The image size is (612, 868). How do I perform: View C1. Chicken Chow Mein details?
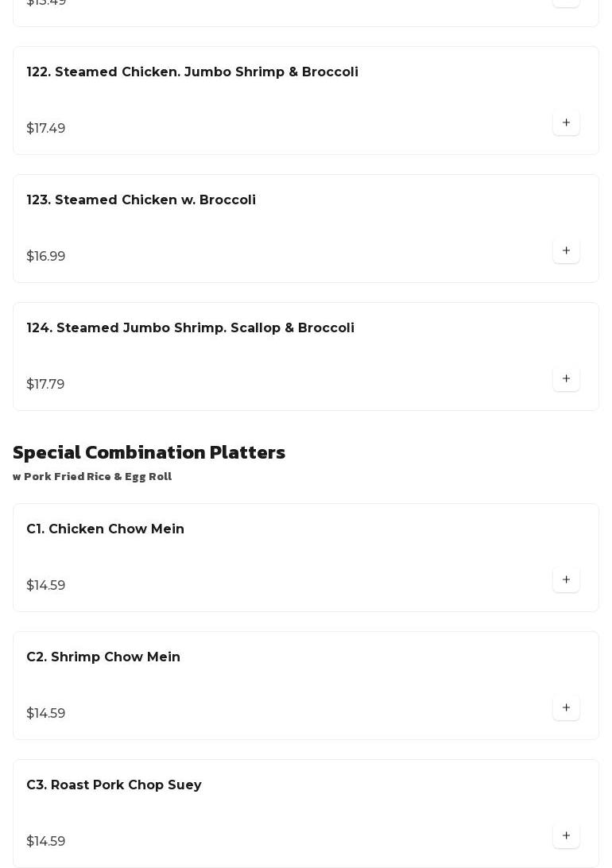[x=106, y=529]
